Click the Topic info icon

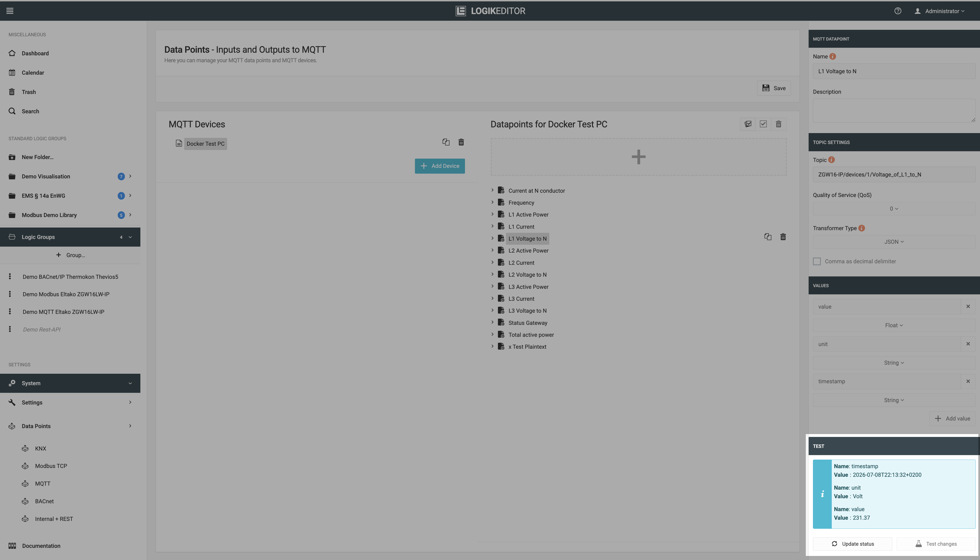[831, 160]
